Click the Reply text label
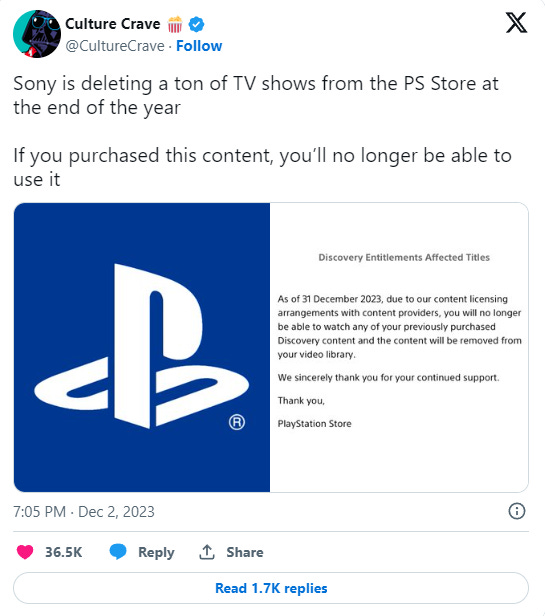The image size is (545, 616). [x=156, y=552]
